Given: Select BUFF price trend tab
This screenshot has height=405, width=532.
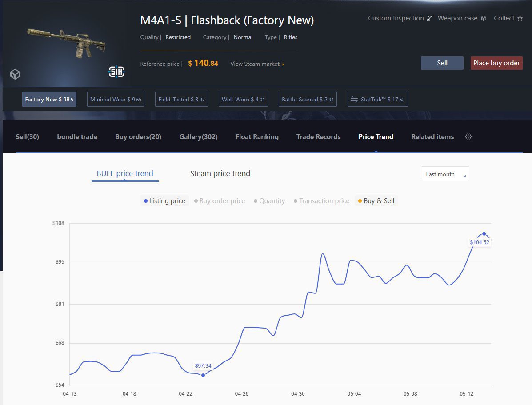Looking at the screenshot, I should 125,173.
